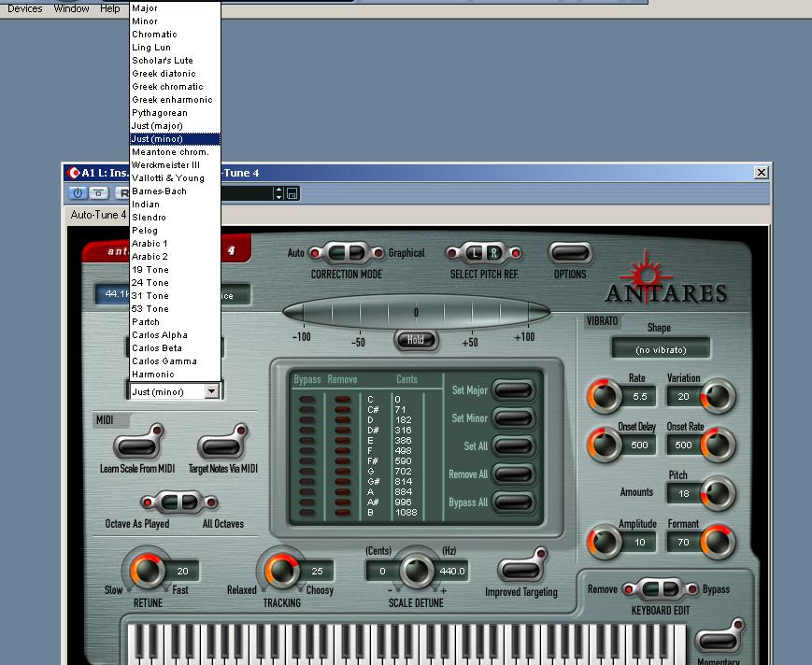Click the Amplitude amount knob

click(x=604, y=542)
